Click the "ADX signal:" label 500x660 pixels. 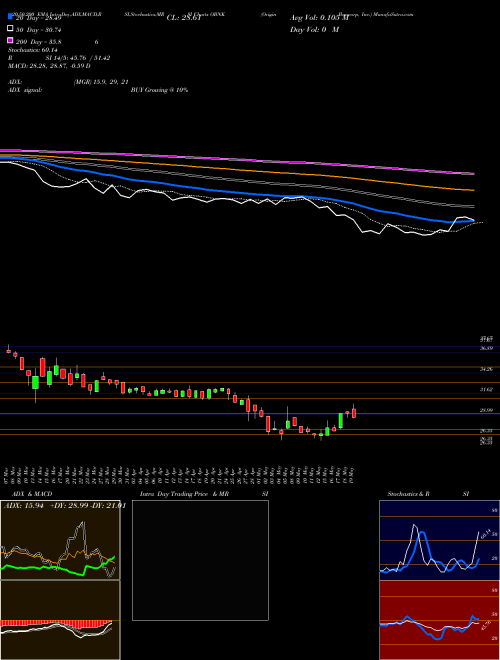pos(25,90)
